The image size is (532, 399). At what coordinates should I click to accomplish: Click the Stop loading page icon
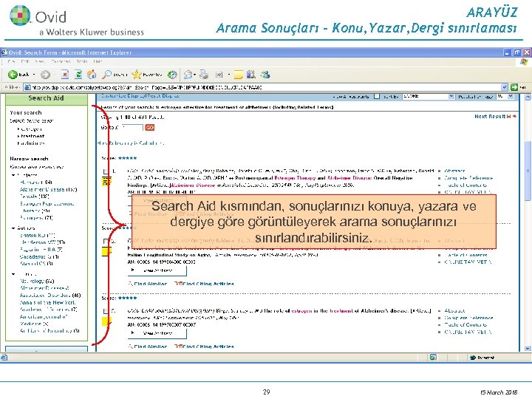65,75
